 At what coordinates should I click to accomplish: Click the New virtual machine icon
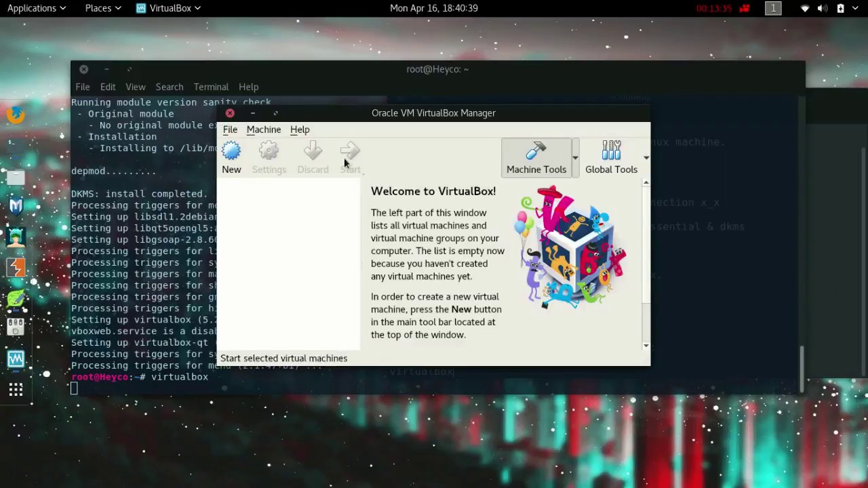click(231, 151)
